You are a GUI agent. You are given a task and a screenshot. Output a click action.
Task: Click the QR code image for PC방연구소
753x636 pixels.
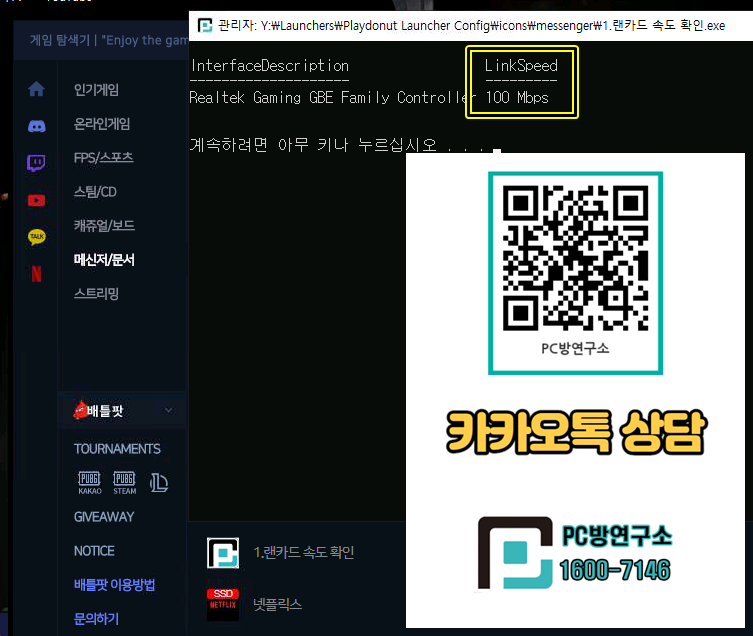click(575, 259)
